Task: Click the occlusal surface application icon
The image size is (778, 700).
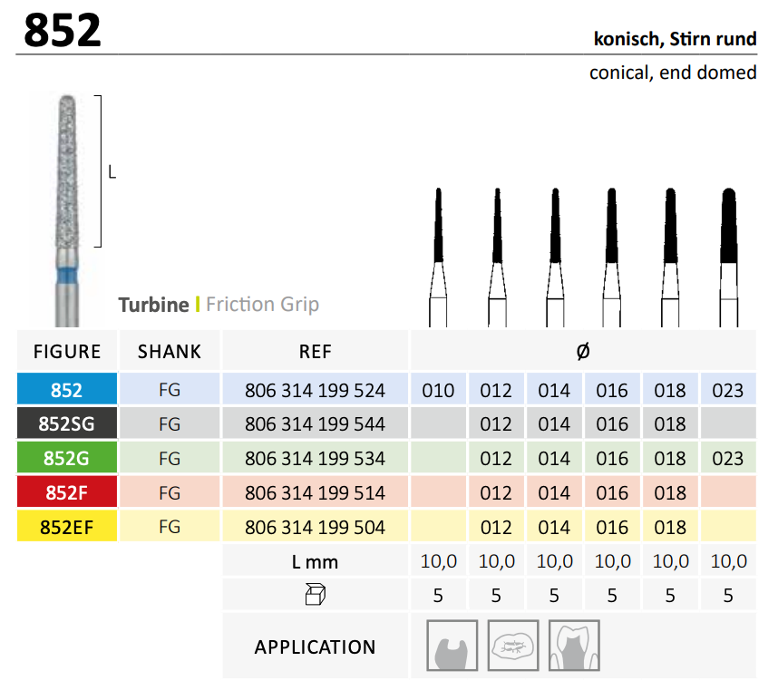Action: point(513,645)
